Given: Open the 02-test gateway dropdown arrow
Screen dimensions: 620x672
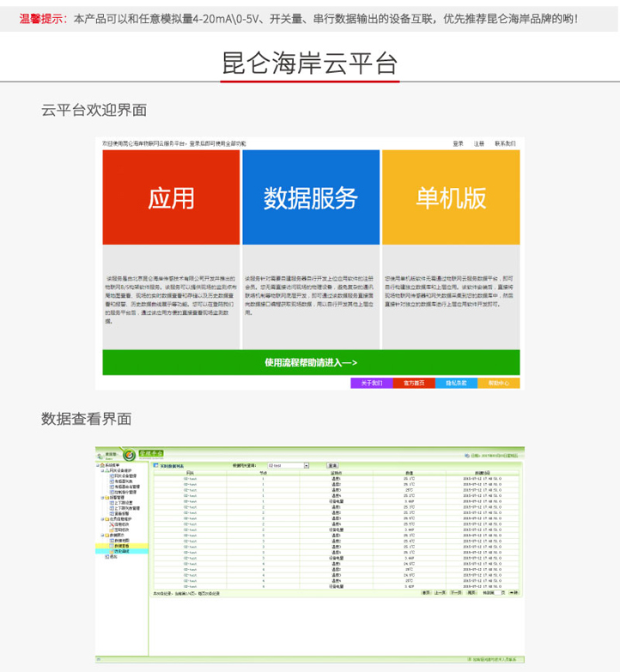Looking at the screenshot, I should (307, 465).
